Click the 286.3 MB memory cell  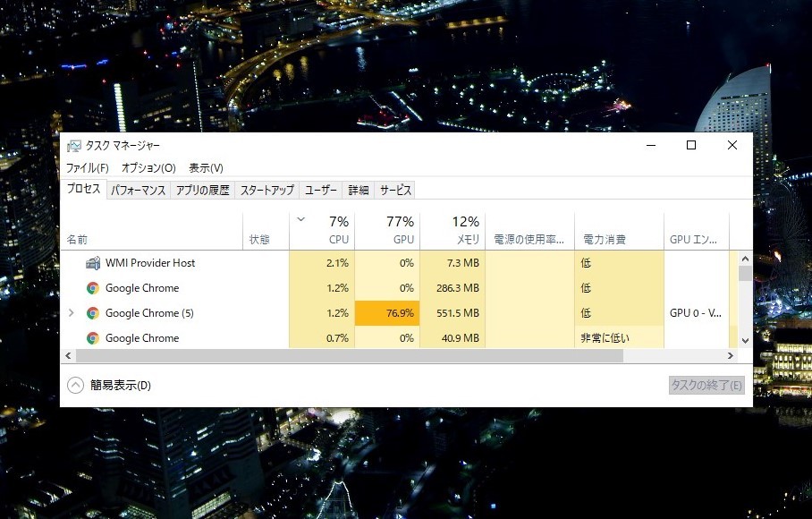(x=453, y=288)
